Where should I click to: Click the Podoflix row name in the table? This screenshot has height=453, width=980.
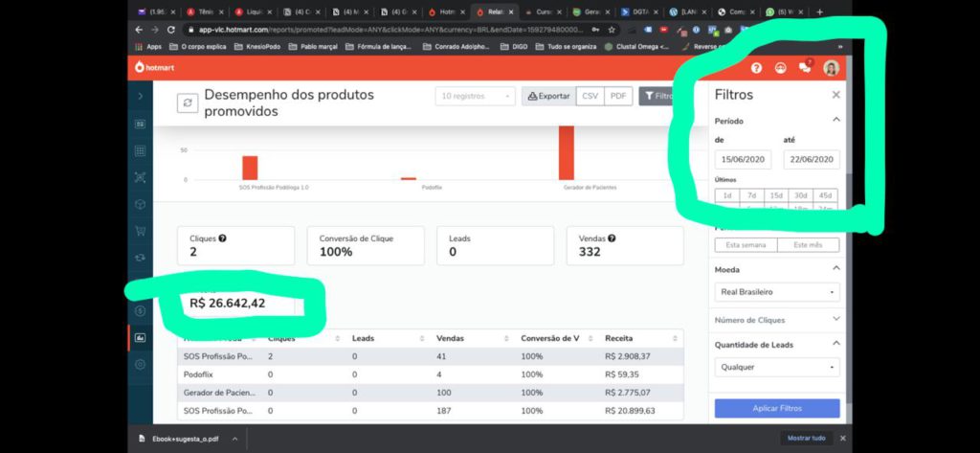coord(199,374)
